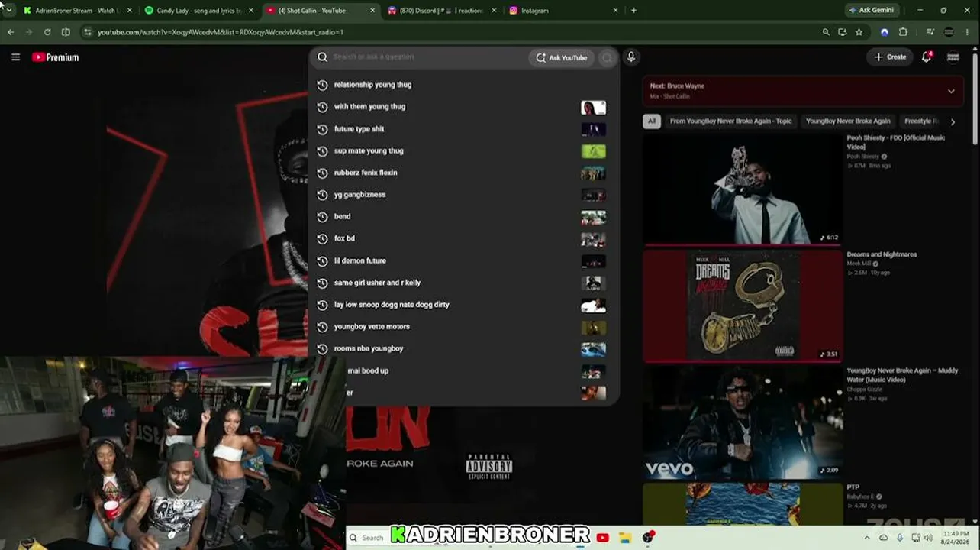Go back using the browser back arrow
Screen dimensions: 980x550
11,32
